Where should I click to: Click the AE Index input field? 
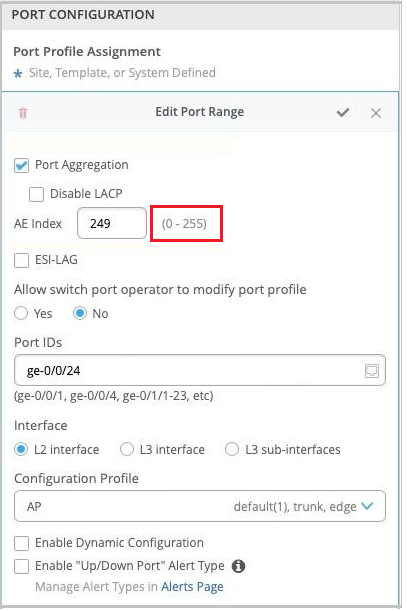[x=112, y=223]
